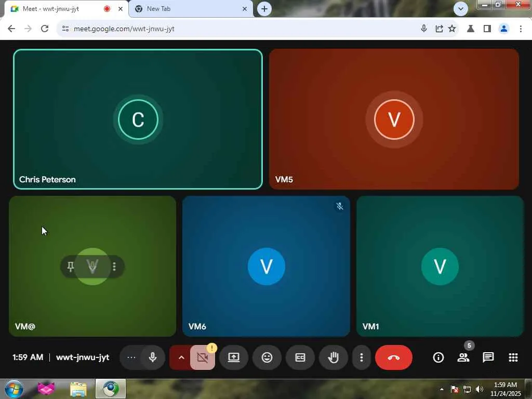Open audio settings three-dot pill beside microphone
Screen dimensions: 532x399
(x=131, y=357)
